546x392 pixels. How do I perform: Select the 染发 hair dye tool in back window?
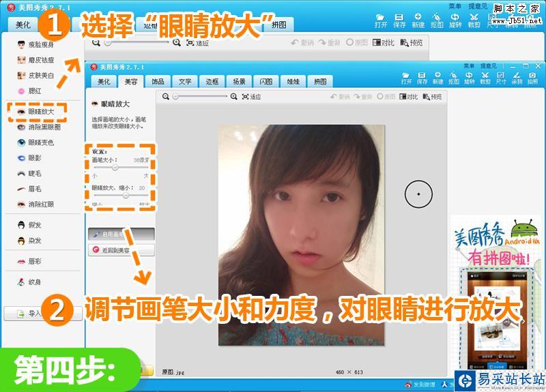coord(29,241)
